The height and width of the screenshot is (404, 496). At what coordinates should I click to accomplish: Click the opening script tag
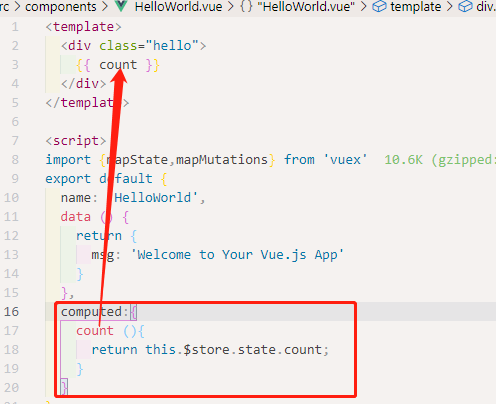coord(76,141)
